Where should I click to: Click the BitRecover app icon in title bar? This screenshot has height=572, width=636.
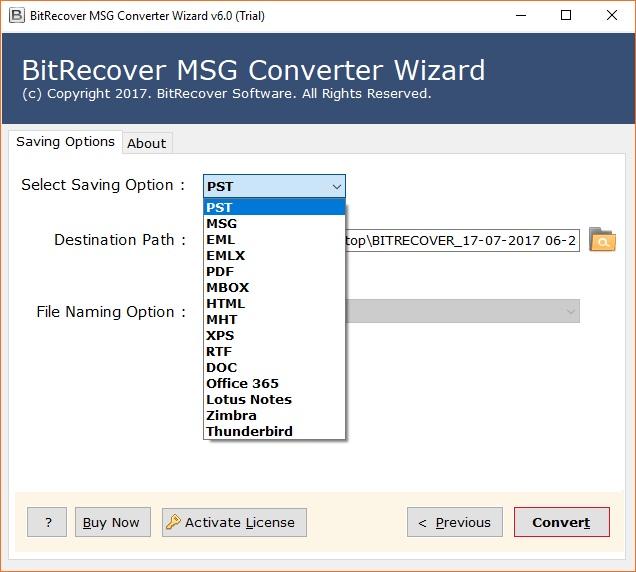pos(17,15)
